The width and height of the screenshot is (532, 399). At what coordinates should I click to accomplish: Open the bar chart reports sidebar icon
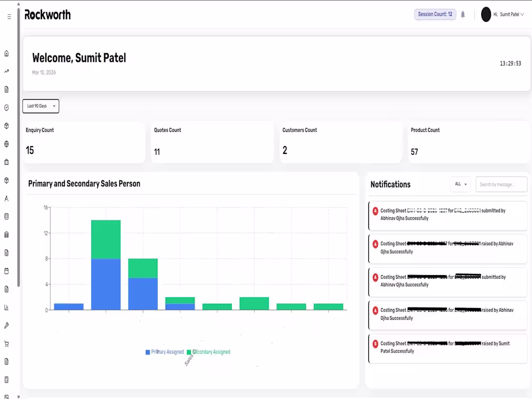coord(6,308)
